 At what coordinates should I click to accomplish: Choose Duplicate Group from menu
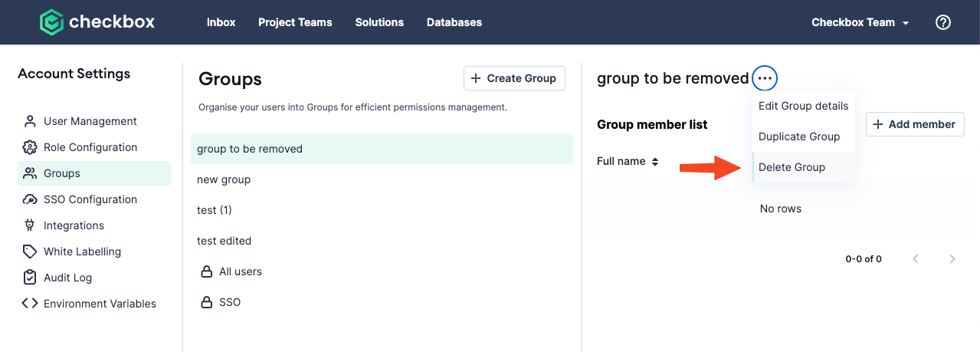[803, 137]
